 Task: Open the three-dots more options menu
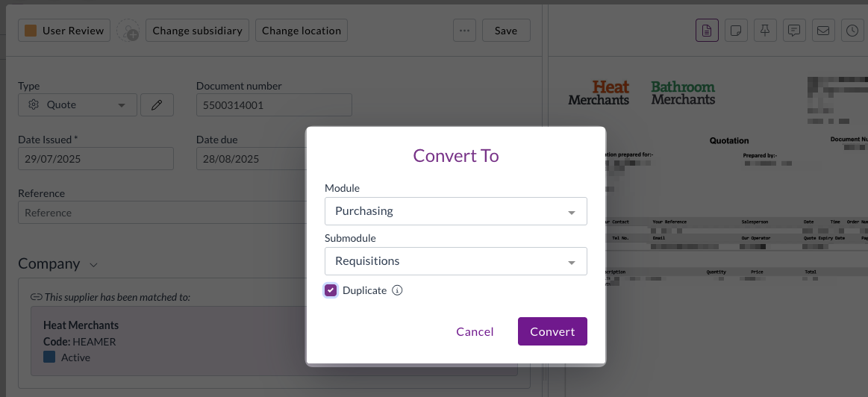tap(464, 31)
